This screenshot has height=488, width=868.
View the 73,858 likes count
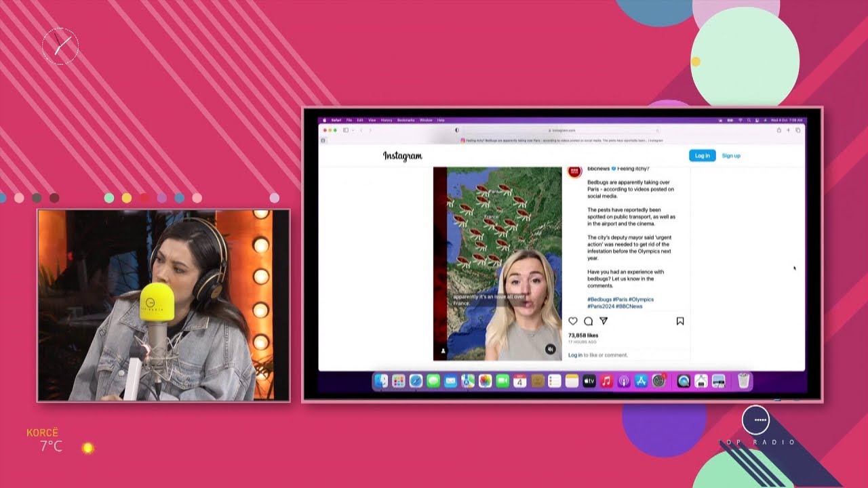click(583, 335)
